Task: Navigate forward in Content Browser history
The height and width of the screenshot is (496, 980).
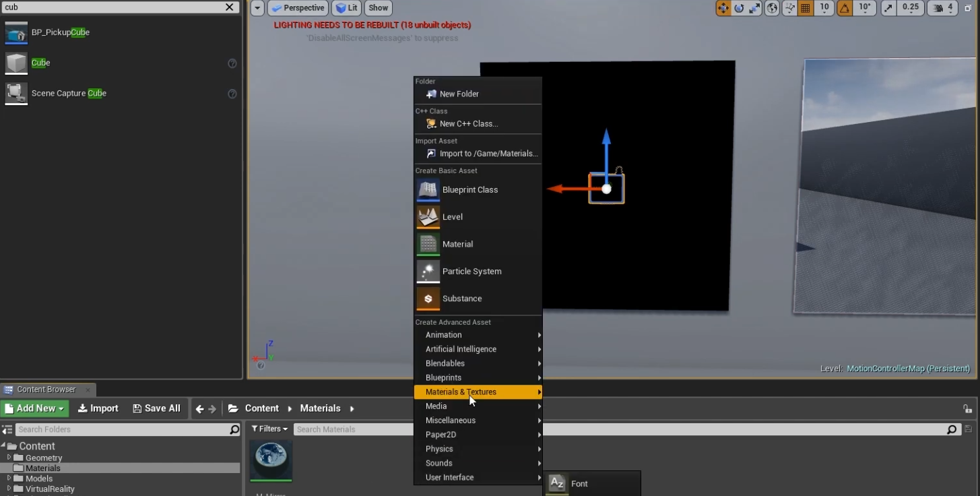Action: (212, 408)
